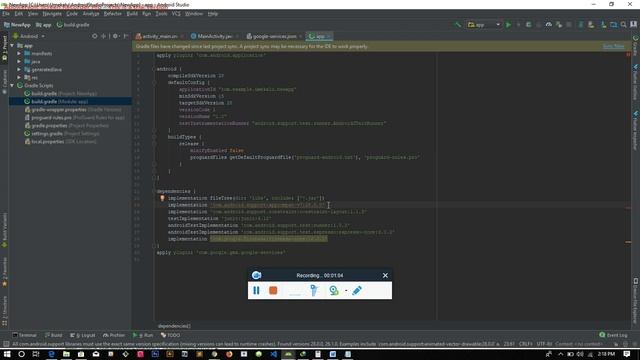The width and height of the screenshot is (640, 360).
Task: Click build.gradle breadcrumb in navigation bar
Action: tap(73, 25)
